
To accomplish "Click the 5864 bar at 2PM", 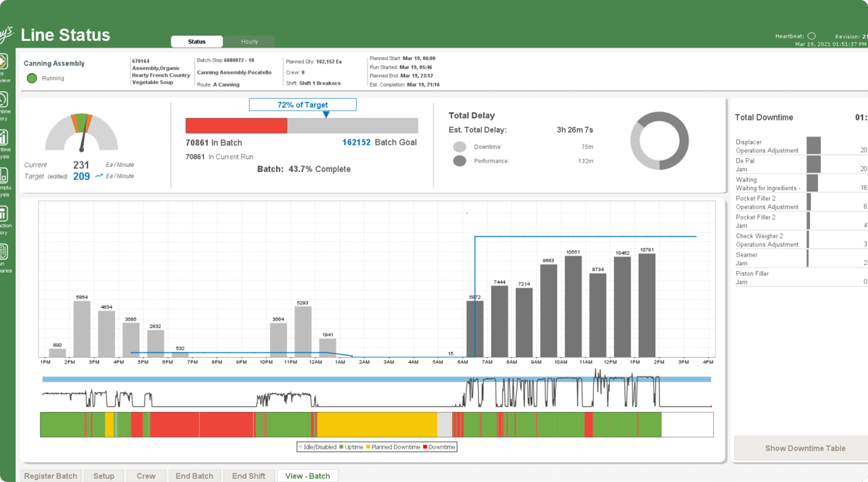I will pyautogui.click(x=82, y=329).
